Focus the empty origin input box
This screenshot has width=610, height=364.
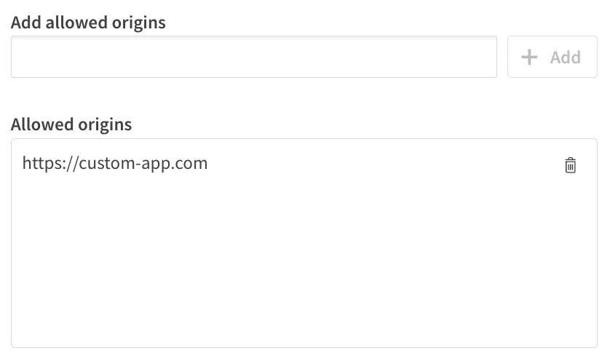253,57
